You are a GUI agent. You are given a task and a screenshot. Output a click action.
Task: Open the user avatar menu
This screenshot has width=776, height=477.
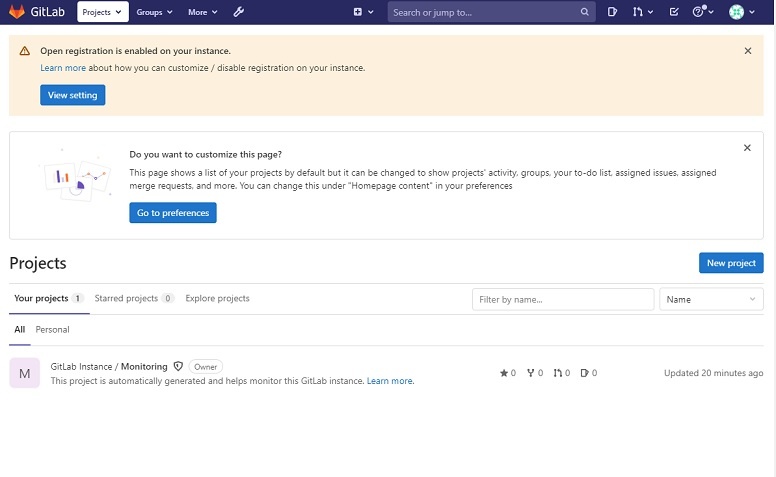741,12
